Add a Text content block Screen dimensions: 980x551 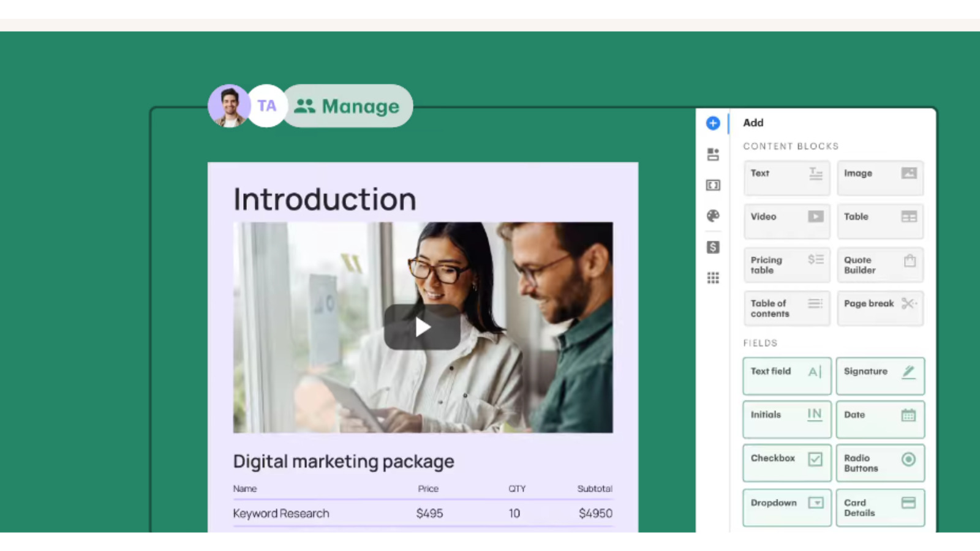click(786, 178)
